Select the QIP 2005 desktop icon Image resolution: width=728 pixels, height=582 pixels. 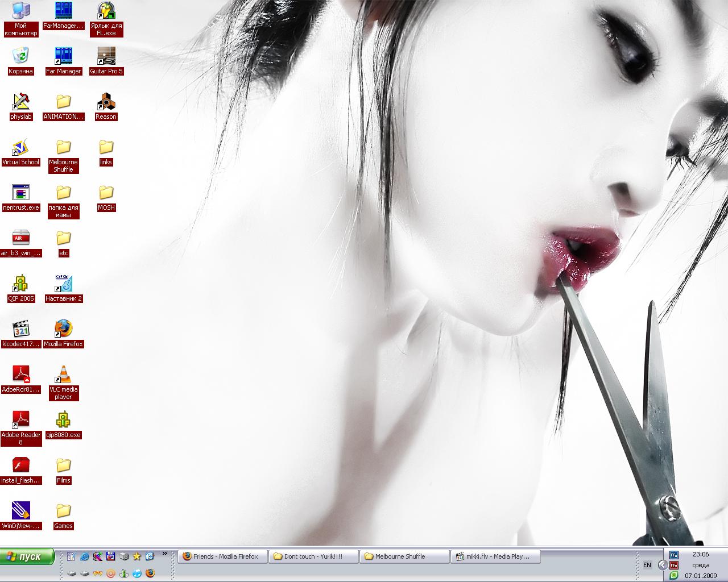(x=21, y=284)
